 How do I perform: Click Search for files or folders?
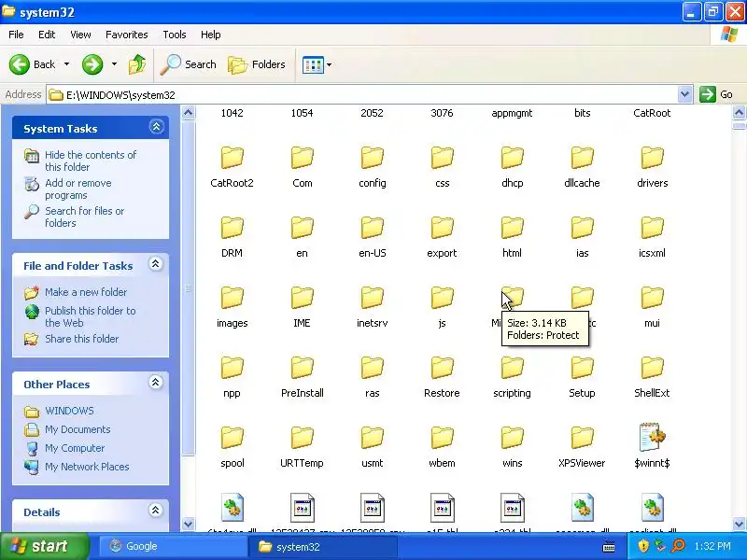(84, 217)
